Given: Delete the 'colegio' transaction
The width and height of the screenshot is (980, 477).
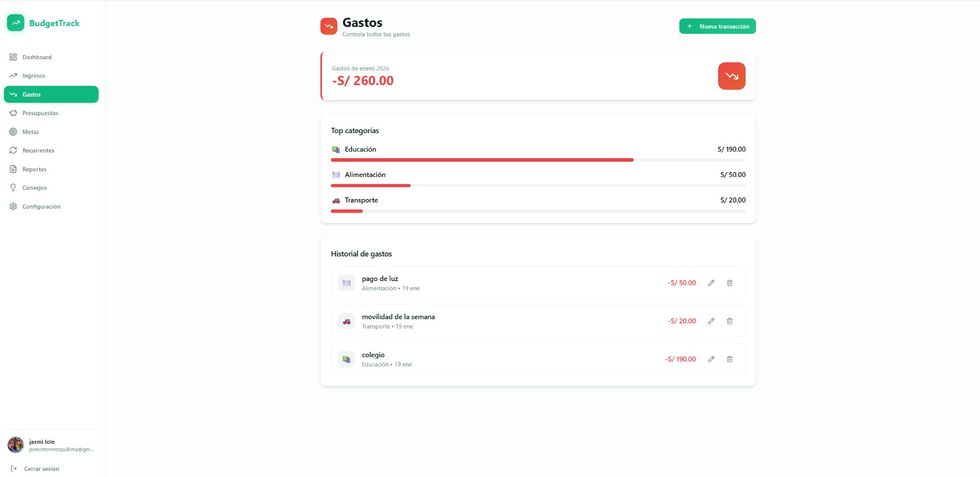Looking at the screenshot, I should click(729, 359).
